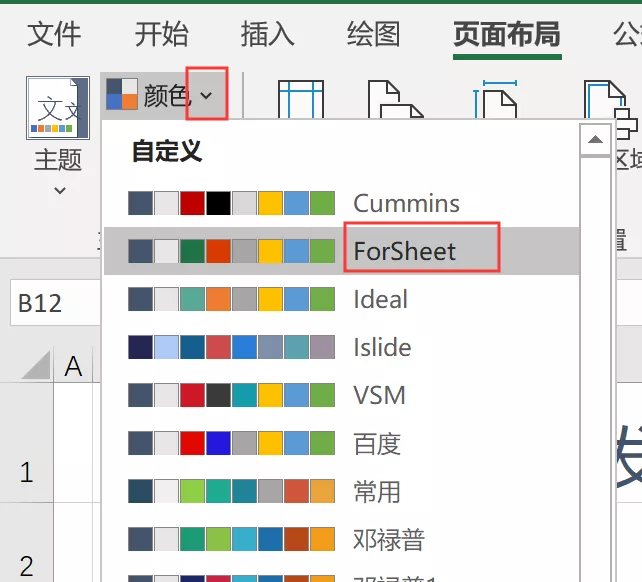Click the light blue swatch in Islide row

(x=166, y=347)
